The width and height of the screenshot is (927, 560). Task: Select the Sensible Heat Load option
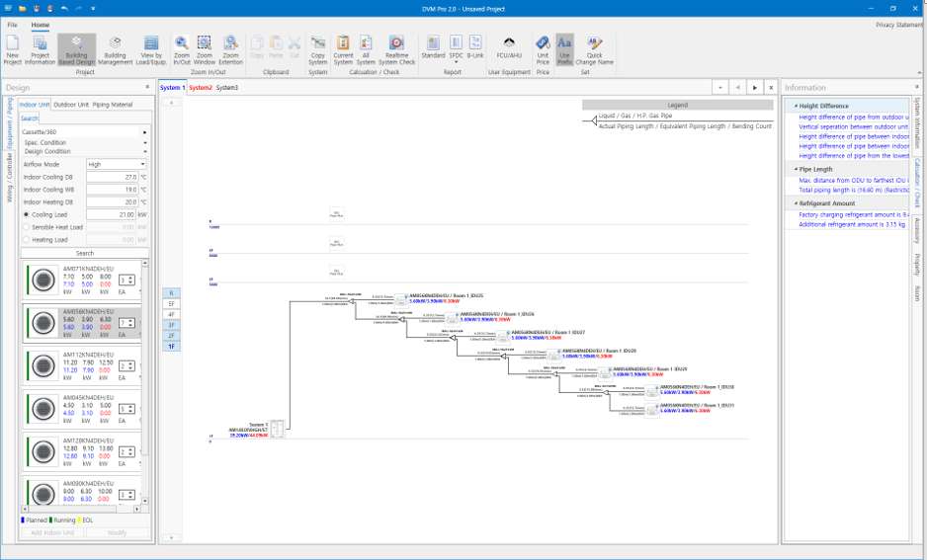coord(26,227)
